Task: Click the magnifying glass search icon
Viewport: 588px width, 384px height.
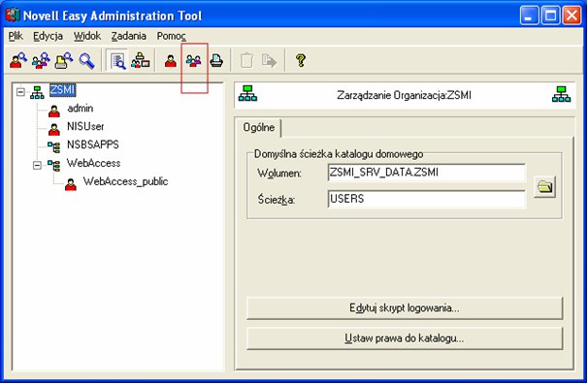Action: 86,60
